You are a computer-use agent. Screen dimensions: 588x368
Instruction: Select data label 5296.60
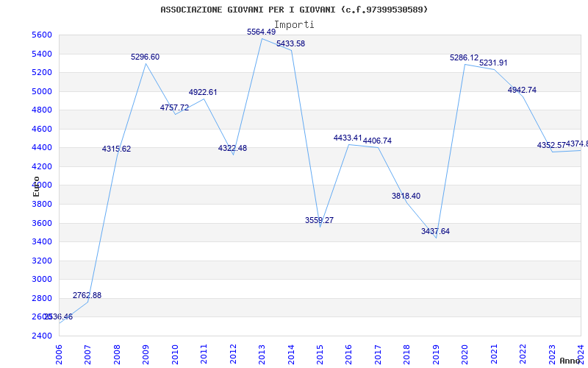pyautogui.click(x=145, y=57)
